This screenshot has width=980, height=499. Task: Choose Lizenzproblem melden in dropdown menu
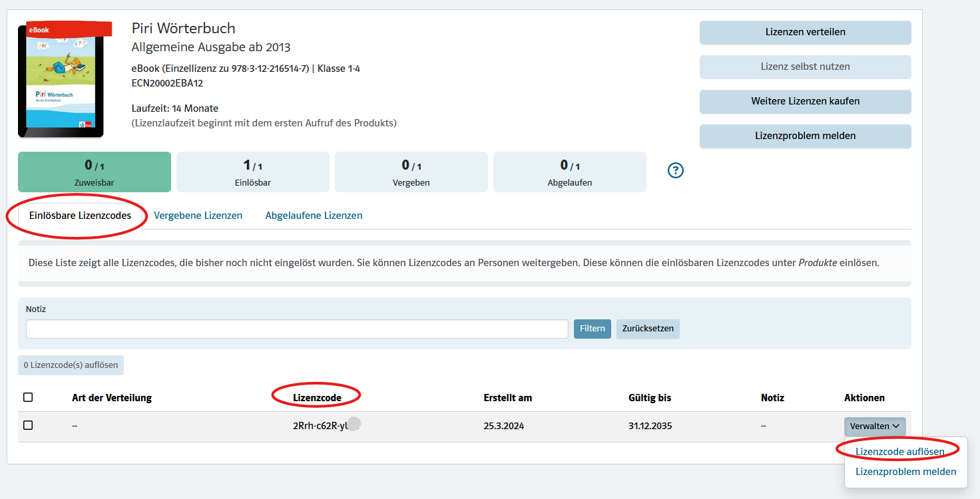(x=905, y=472)
